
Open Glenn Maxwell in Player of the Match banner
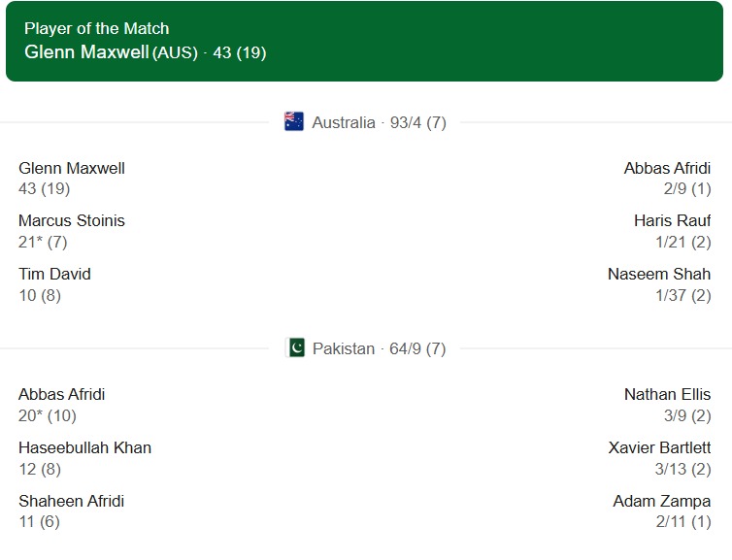coord(86,52)
